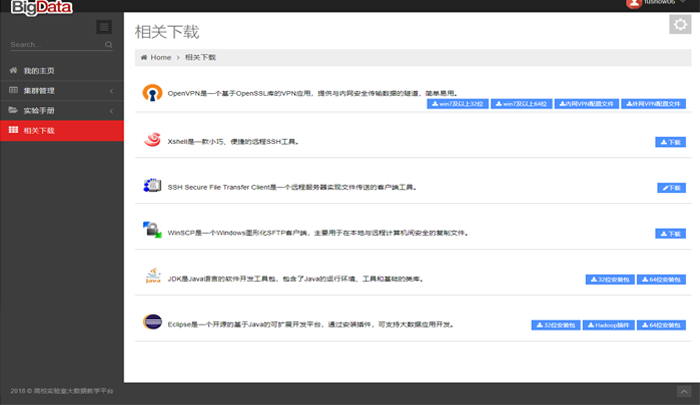The width and height of the screenshot is (700, 405).
Task: Click the Home breadcrumb link
Action: coord(157,58)
